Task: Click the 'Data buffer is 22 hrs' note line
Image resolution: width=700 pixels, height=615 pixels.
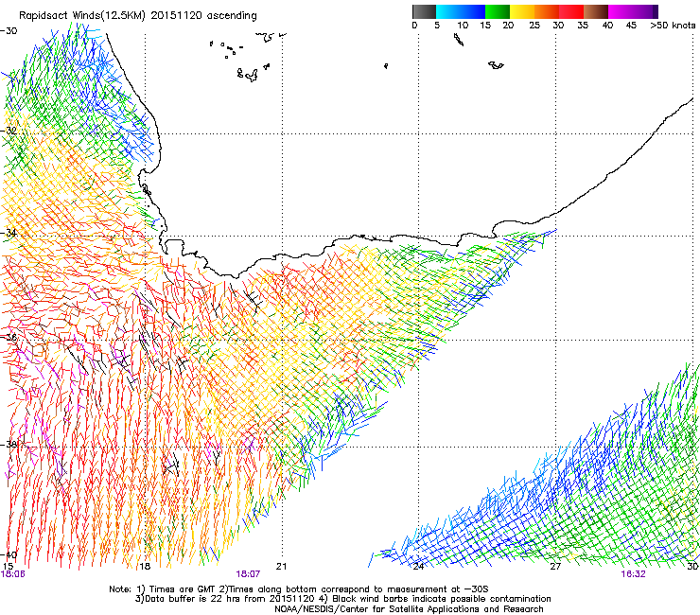Action: pos(342,599)
